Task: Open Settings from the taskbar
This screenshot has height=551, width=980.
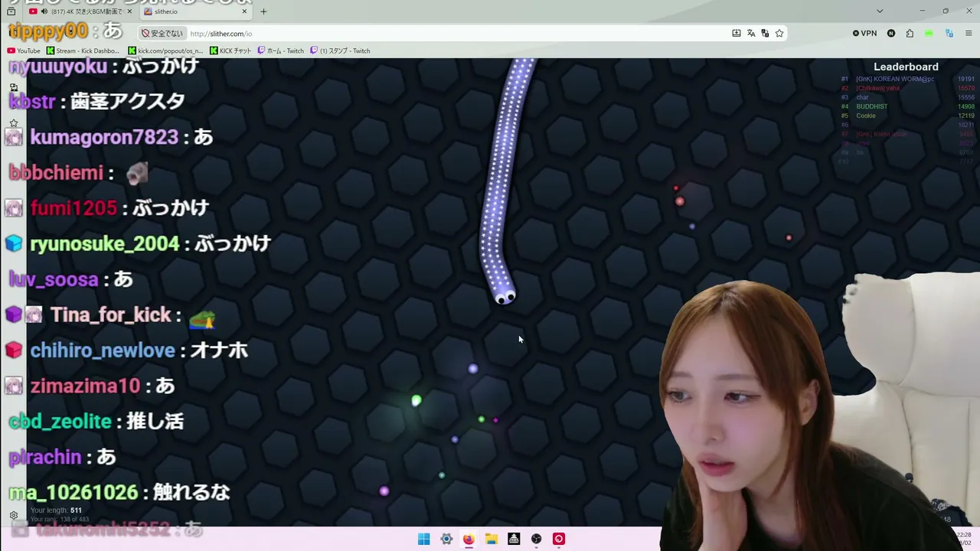Action: click(x=446, y=539)
